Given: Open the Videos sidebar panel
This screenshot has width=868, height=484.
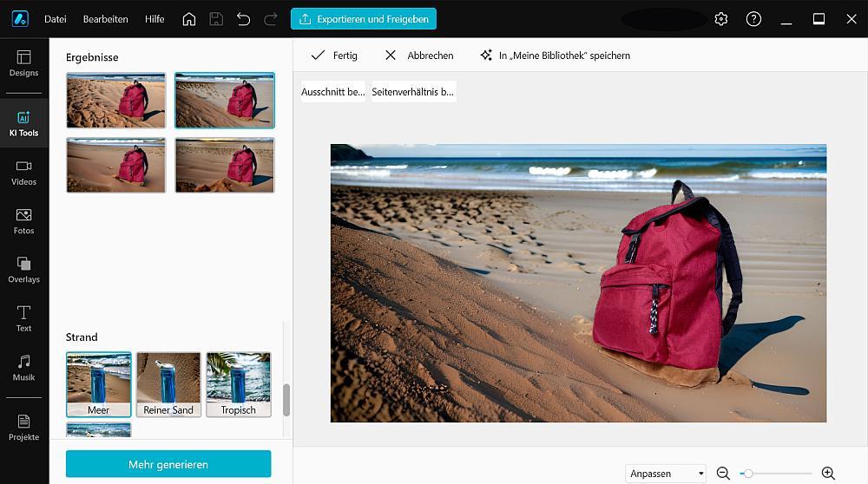Looking at the screenshot, I should click(x=23, y=173).
